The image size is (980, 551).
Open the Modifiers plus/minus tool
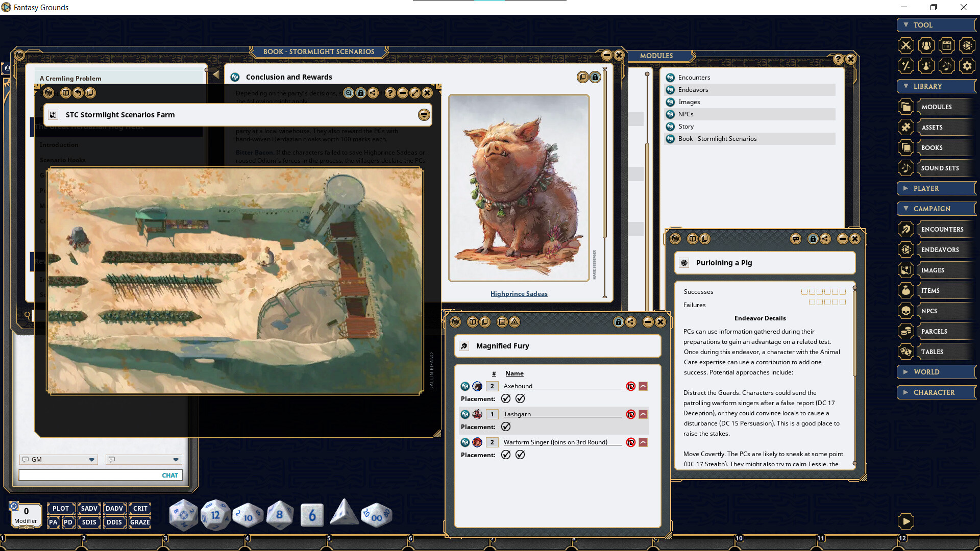click(x=906, y=66)
